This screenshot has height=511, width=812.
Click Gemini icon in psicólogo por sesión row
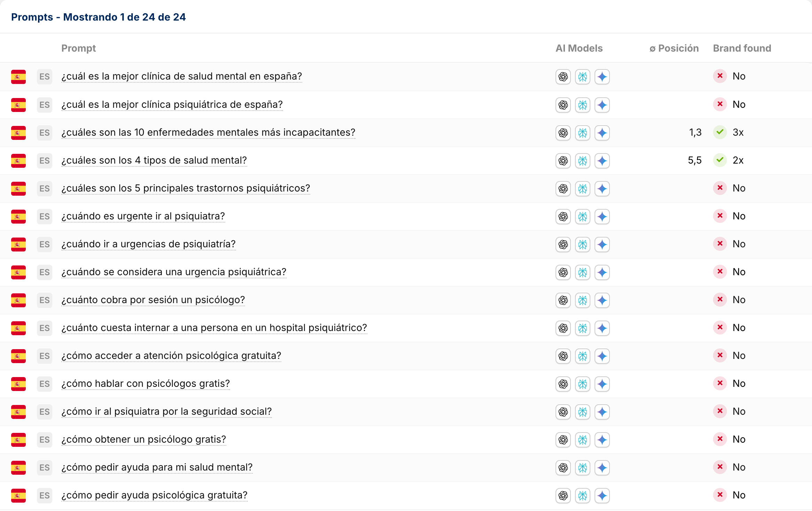(602, 300)
